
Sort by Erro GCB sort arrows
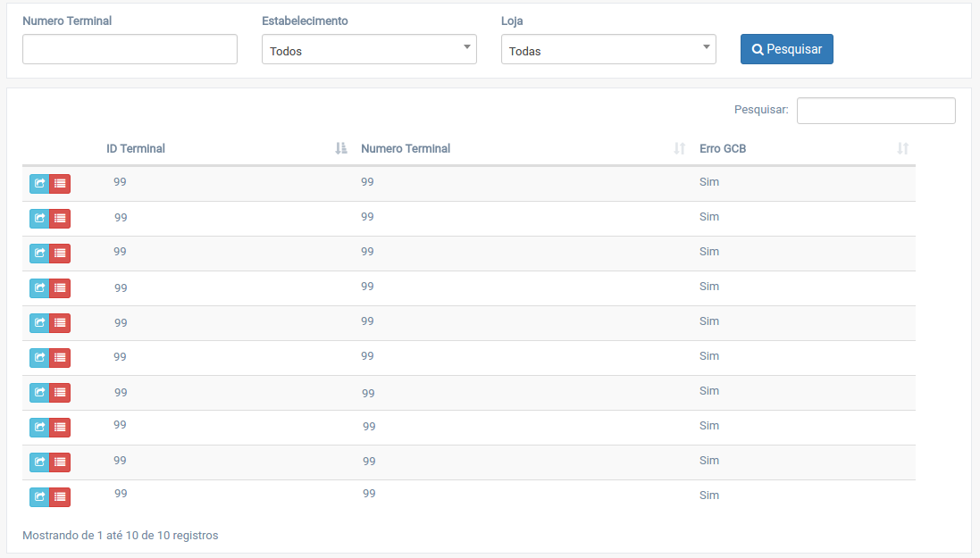click(902, 148)
